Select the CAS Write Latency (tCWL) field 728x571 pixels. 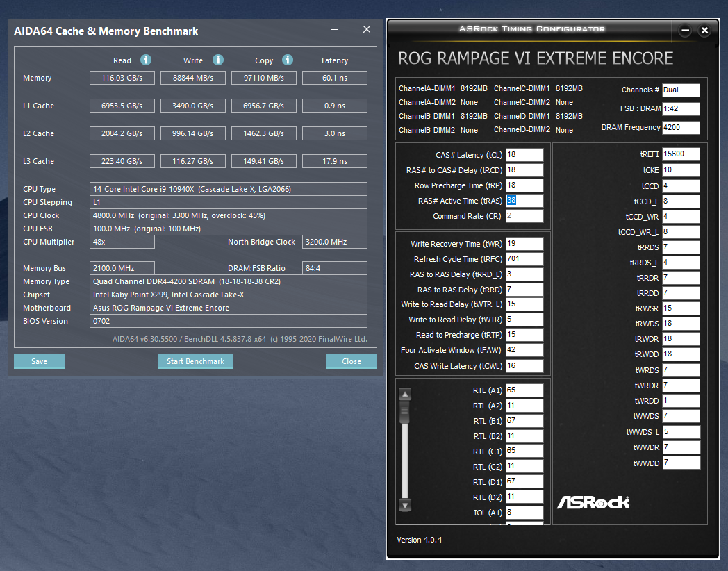click(x=524, y=366)
